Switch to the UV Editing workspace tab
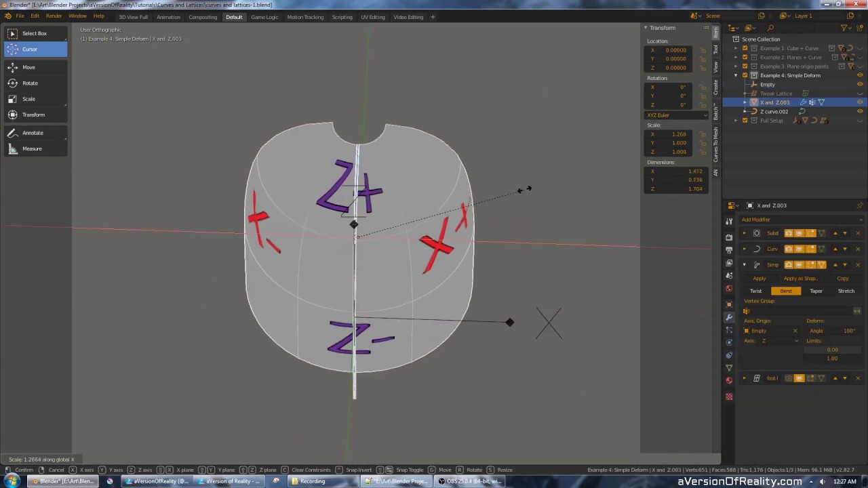The height and width of the screenshot is (488, 868). pyautogui.click(x=373, y=17)
